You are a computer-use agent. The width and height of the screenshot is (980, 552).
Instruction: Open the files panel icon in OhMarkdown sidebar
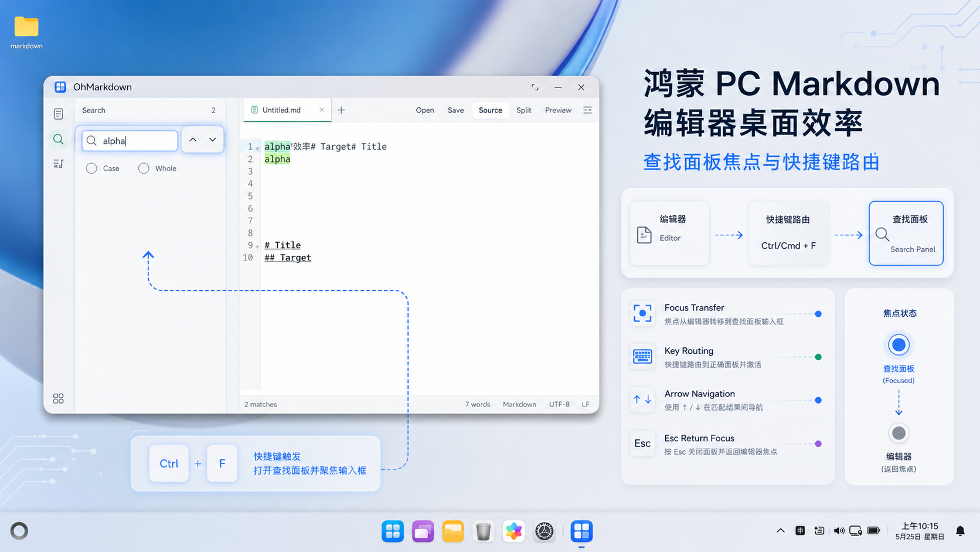click(58, 114)
